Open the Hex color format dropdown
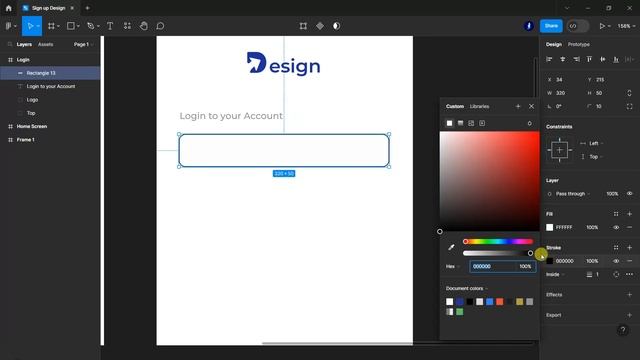The height and width of the screenshot is (360, 640). [453, 266]
